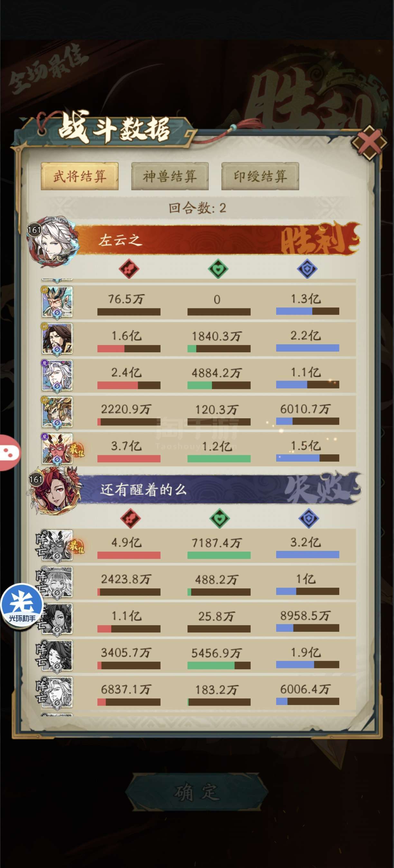This screenshot has height=868, width=394.
Task: Tap loser's blue shield column icon
Action: click(x=309, y=518)
